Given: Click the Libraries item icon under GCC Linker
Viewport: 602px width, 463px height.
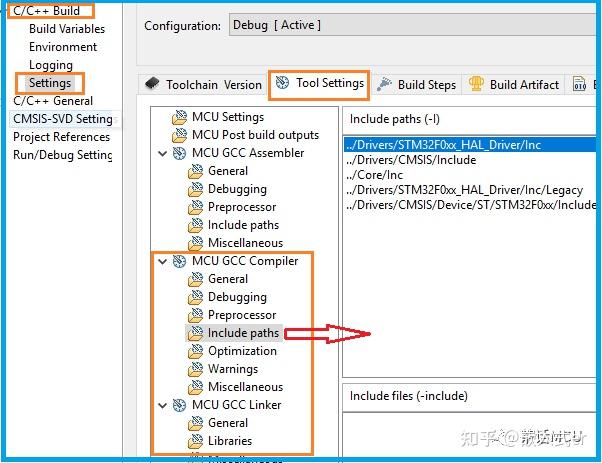Looking at the screenshot, I should coord(196,441).
